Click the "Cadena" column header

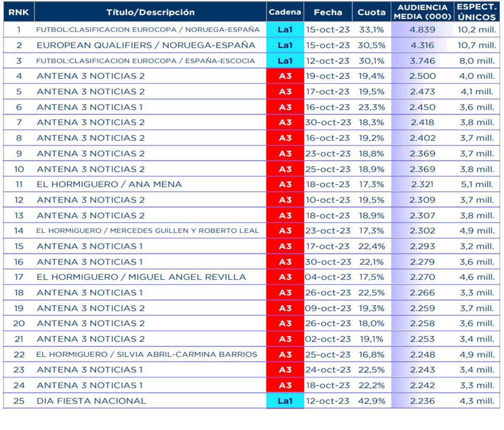point(285,12)
